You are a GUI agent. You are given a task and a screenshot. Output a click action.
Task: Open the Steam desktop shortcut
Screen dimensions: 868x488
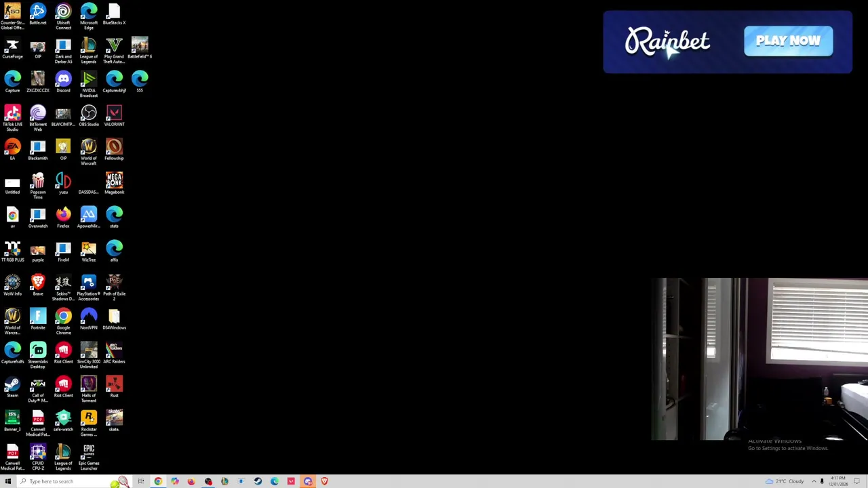12,388
